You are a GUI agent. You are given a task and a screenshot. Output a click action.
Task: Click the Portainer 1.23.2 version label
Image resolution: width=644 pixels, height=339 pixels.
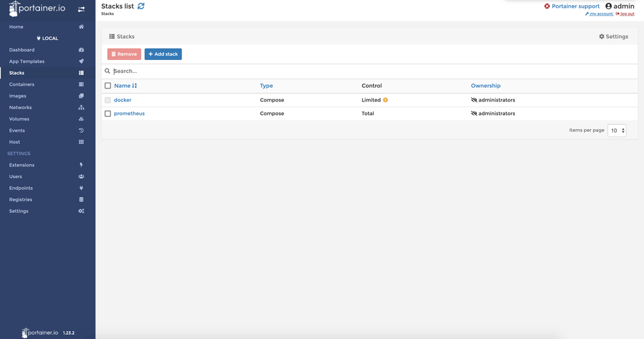68,333
